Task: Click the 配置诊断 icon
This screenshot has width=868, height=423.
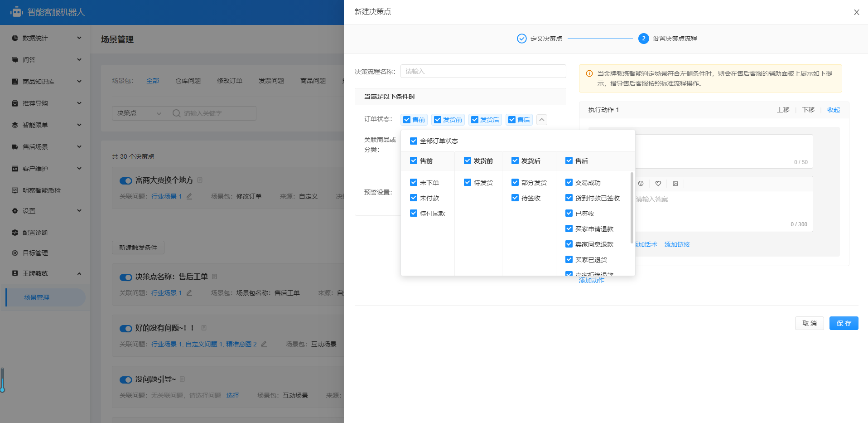Action: [15, 233]
